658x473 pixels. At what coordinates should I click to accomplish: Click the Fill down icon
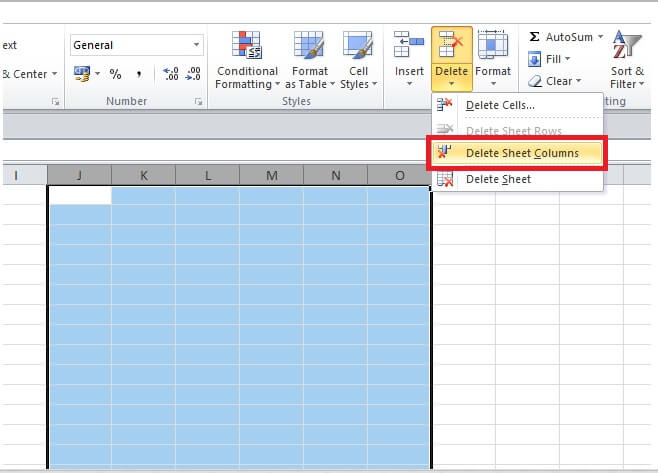tap(534, 59)
